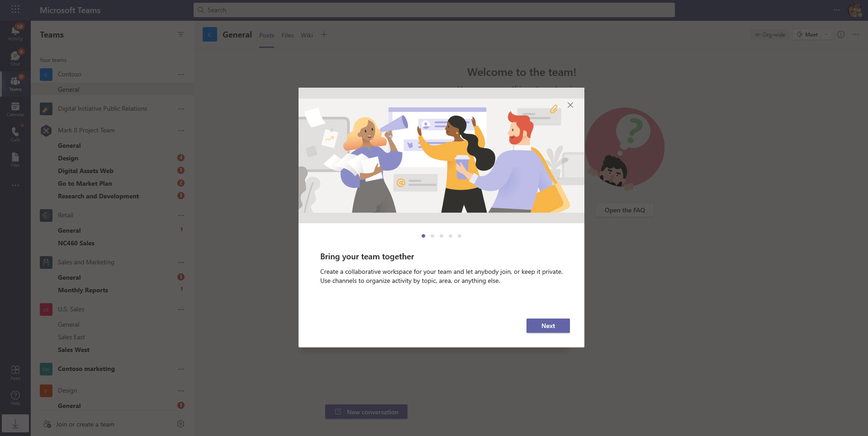Click the Next button in the dialog
Viewport: 868px width, 436px height.
pos(548,326)
